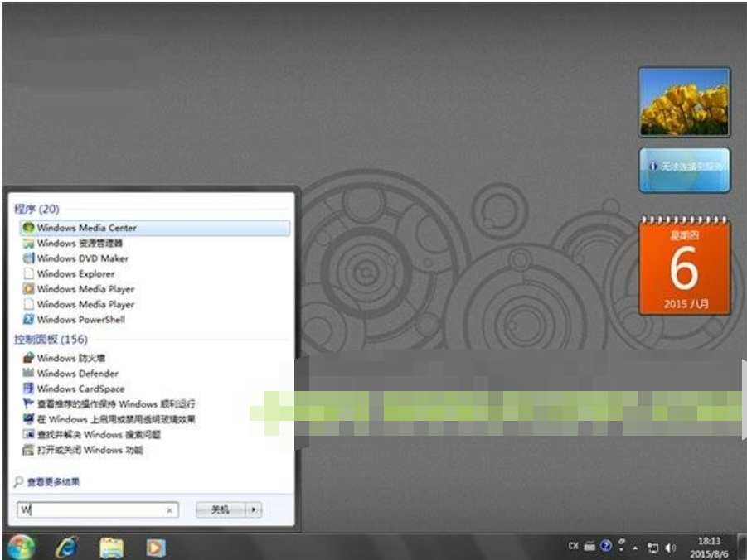
Task: Open Internet Explorer from the taskbar
Action: point(66,548)
